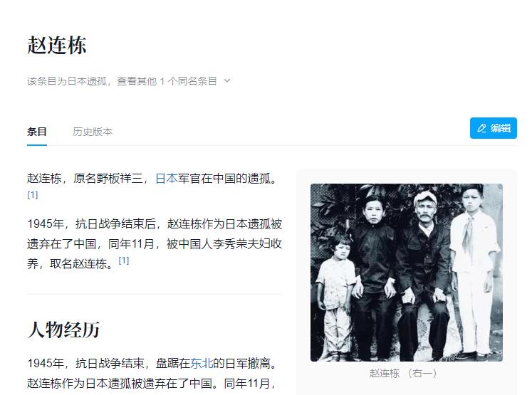
Task: Click the intro sentence 原名野板祥三
Action: pos(108,178)
